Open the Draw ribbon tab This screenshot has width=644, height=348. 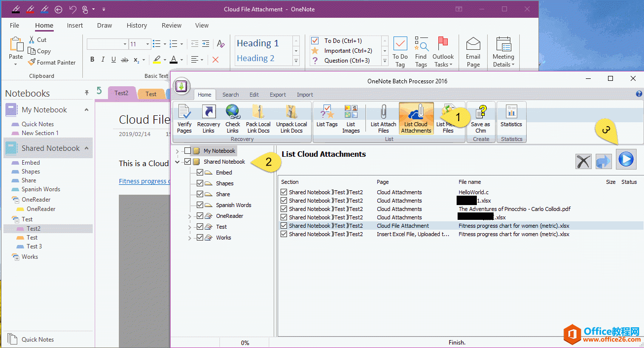coord(105,26)
